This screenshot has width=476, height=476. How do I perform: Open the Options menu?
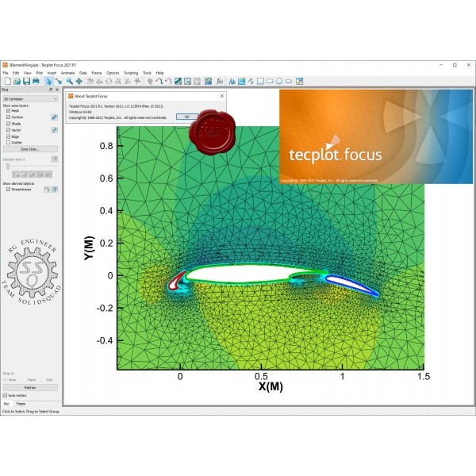(x=113, y=73)
